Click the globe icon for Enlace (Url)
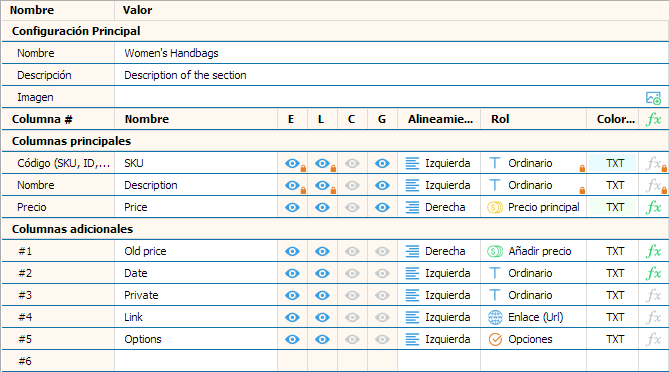 click(x=495, y=317)
